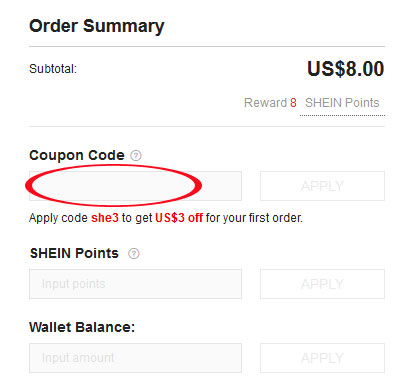
Task: Open the SHEIN Points help question icon
Action: coord(134,254)
